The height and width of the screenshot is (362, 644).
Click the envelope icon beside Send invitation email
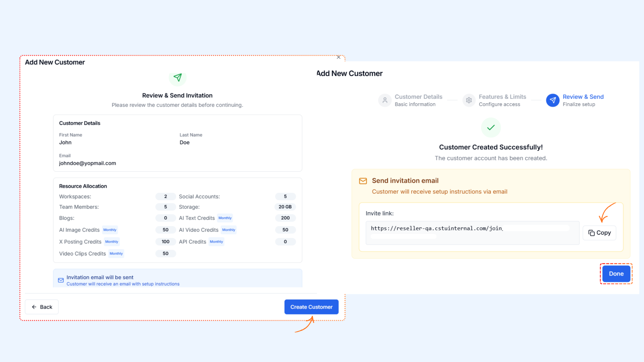tap(363, 181)
